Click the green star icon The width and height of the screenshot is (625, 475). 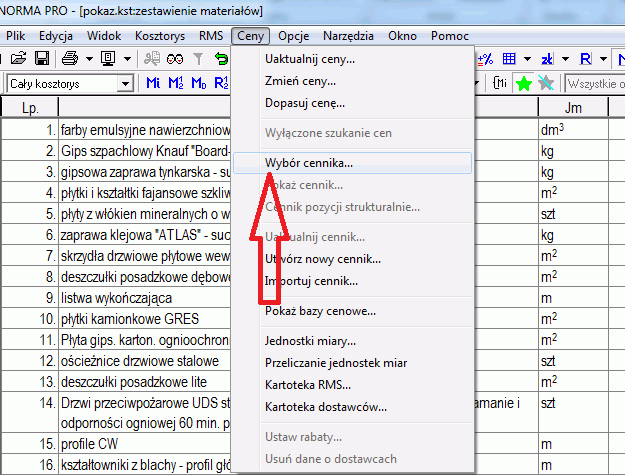tap(524, 84)
